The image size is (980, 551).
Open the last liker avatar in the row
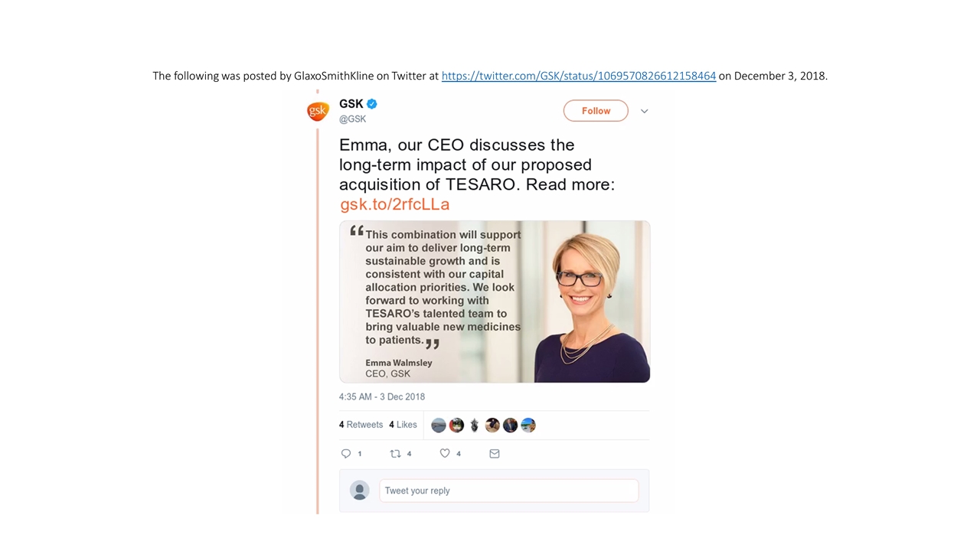tap(528, 425)
